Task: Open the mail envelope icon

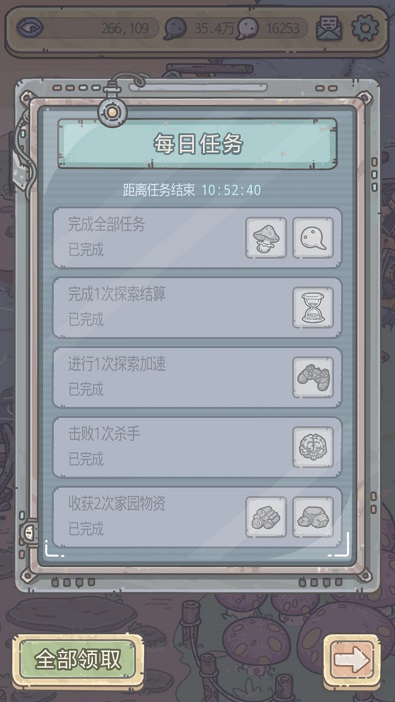Action: point(329,28)
